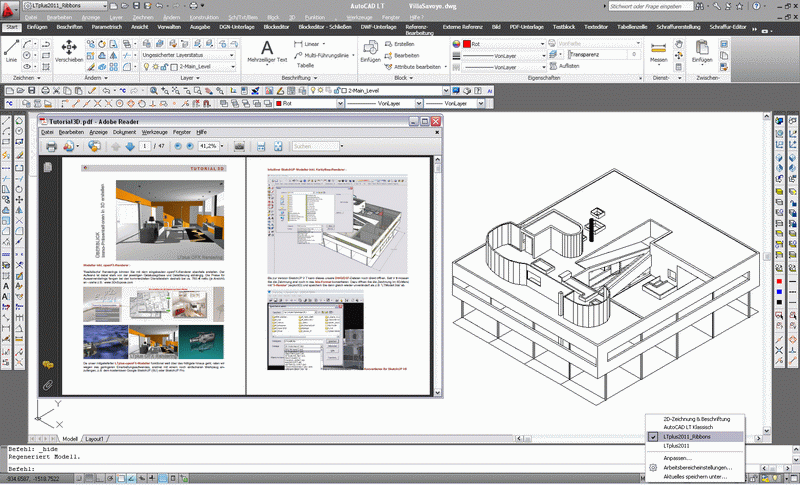Click the red color swatch on right toolbar
The height and width of the screenshot is (485, 800).
click(x=779, y=282)
